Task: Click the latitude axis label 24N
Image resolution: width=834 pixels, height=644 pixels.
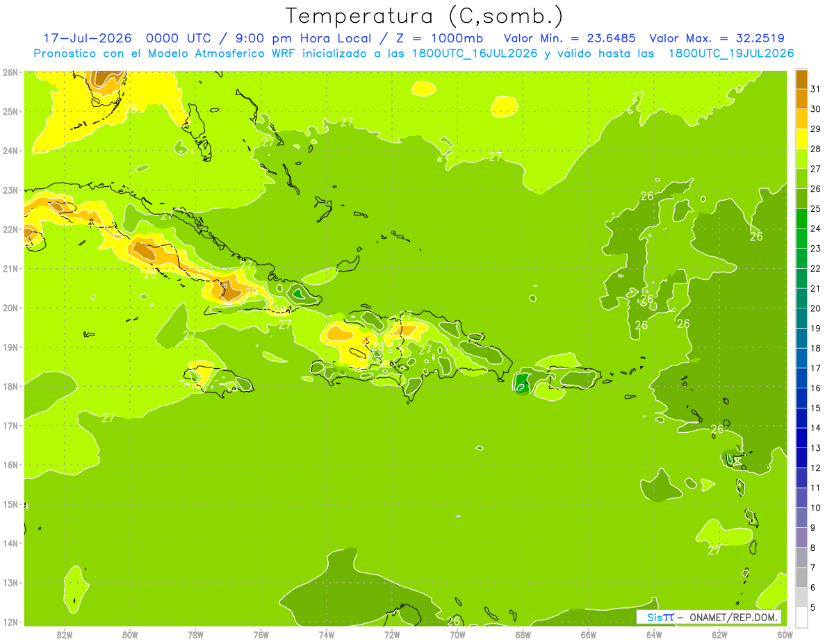Action: [10, 151]
